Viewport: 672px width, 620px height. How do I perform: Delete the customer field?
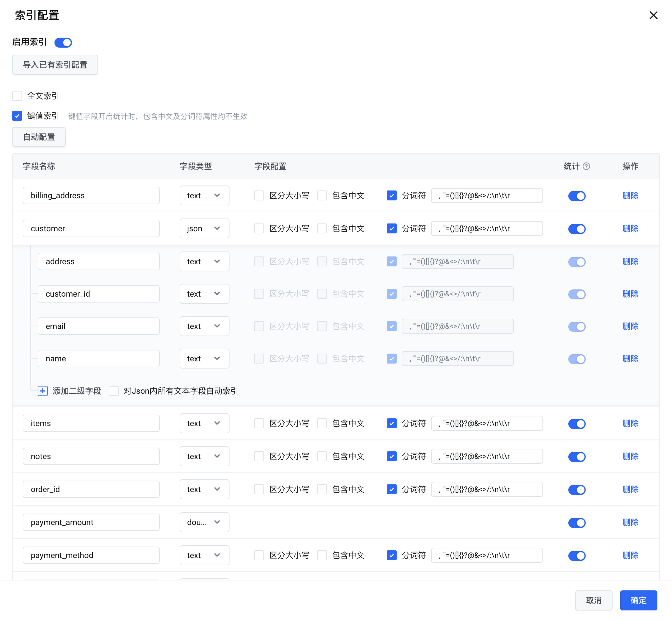tap(630, 228)
